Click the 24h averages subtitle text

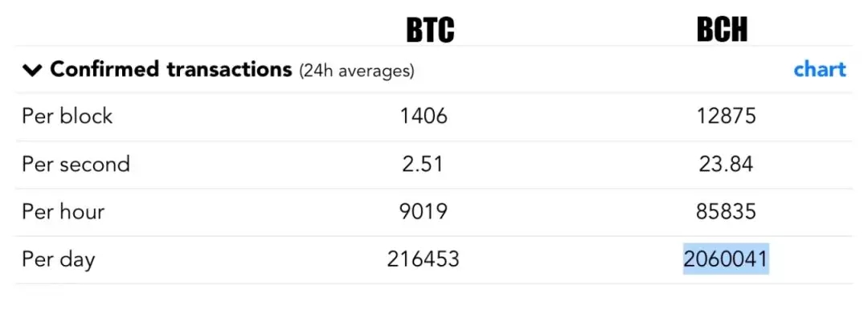click(x=357, y=71)
